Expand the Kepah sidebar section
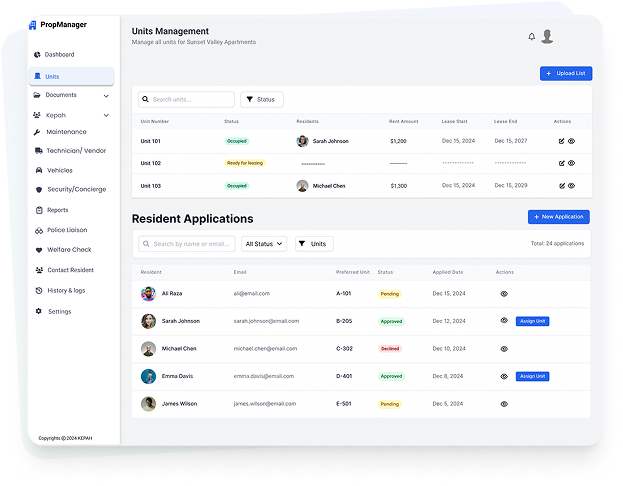 [x=106, y=116]
